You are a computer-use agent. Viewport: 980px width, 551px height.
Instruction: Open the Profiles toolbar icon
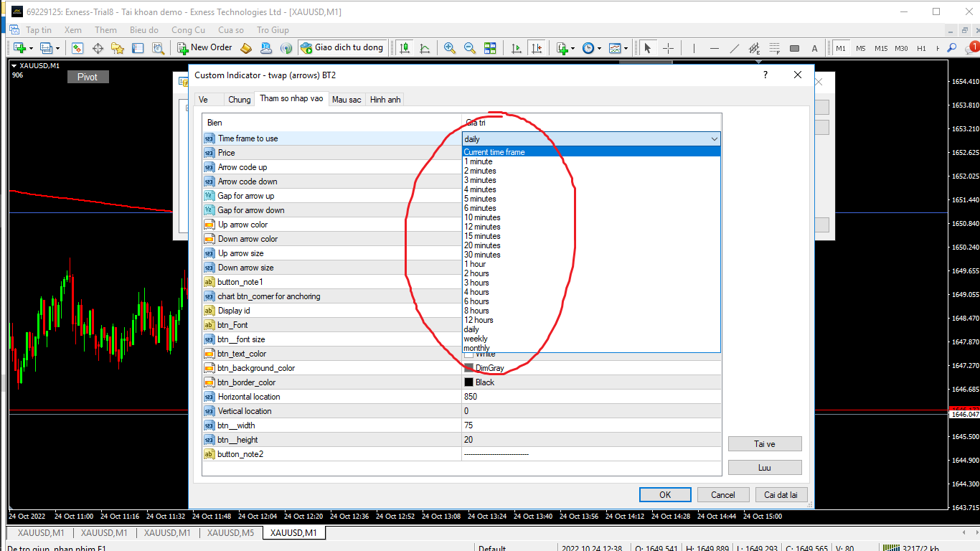pos(46,48)
